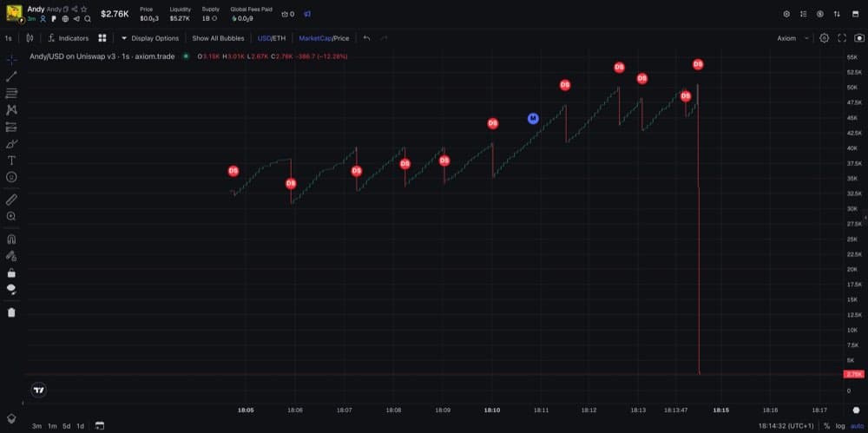Click the Liquidity $5.27K value

coord(181,18)
